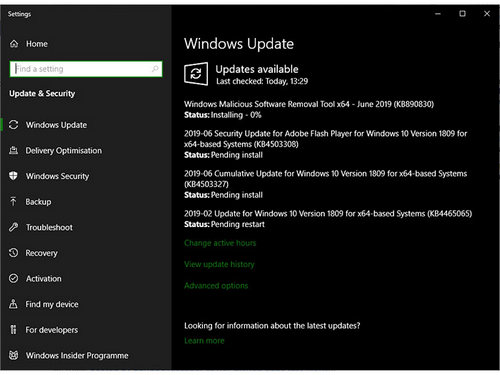The image size is (500, 375).
Task: Click the Change active hours link
Action: pos(220,243)
